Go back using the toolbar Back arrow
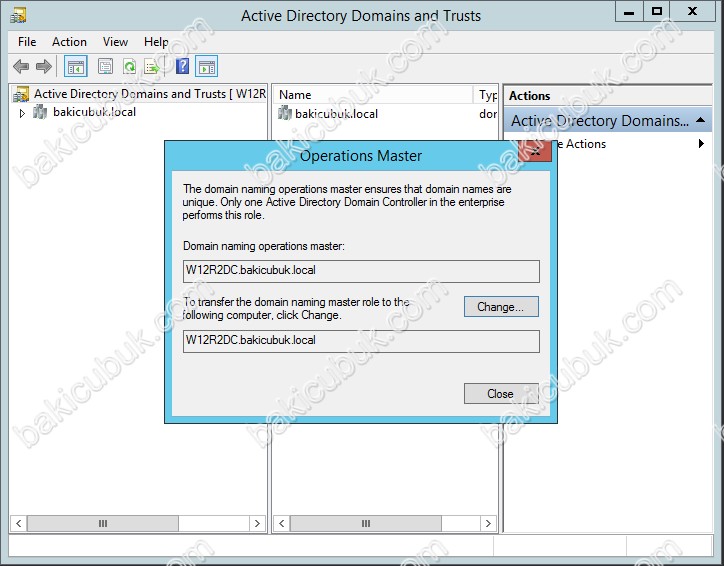The image size is (724, 566). [21, 67]
